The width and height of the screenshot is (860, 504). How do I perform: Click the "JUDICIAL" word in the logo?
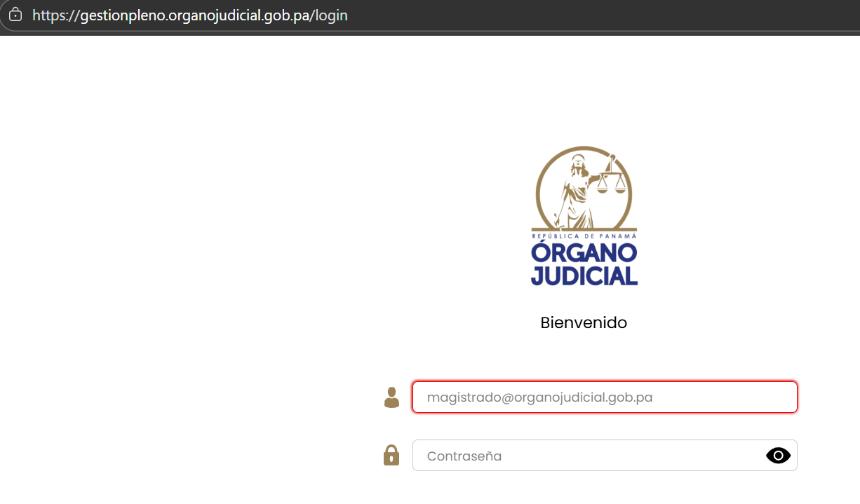coord(584,274)
